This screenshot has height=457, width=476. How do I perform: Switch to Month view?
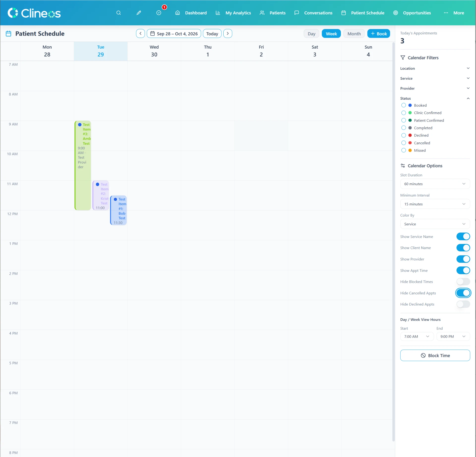click(x=354, y=33)
